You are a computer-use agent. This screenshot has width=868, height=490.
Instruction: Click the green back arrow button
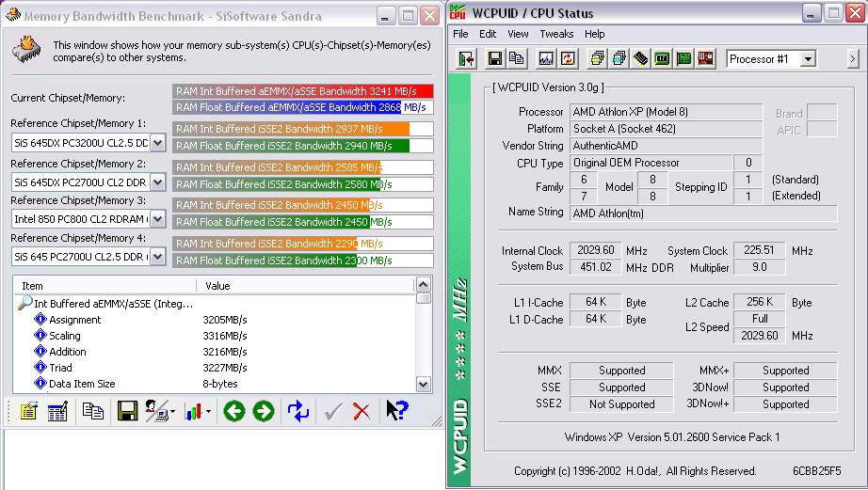[233, 411]
